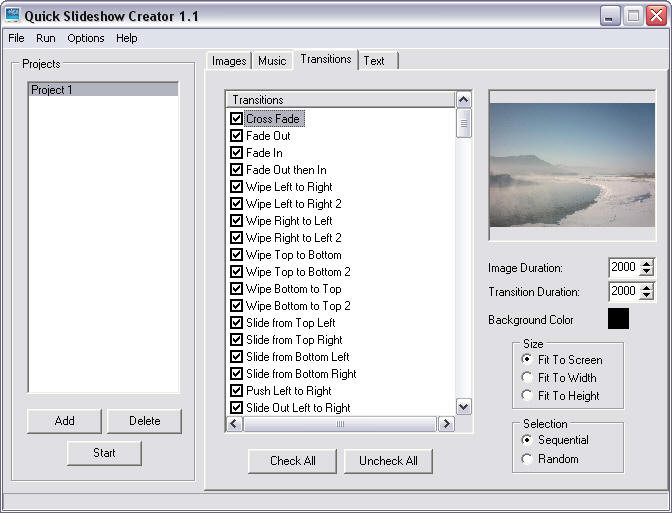Toggle the Wipe Left to Right checkbox

click(x=236, y=187)
